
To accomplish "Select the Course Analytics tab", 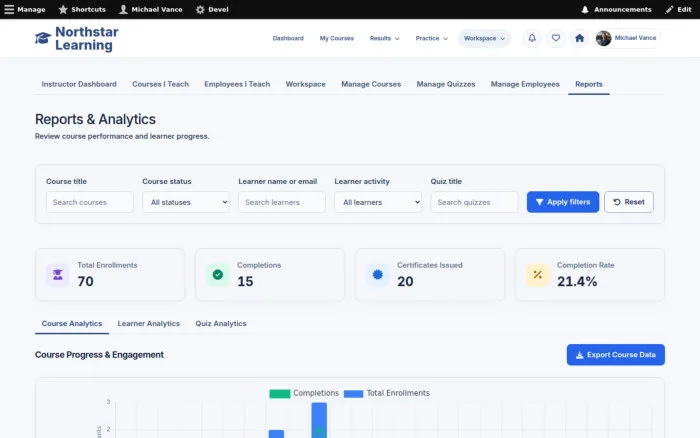I will [71, 324].
